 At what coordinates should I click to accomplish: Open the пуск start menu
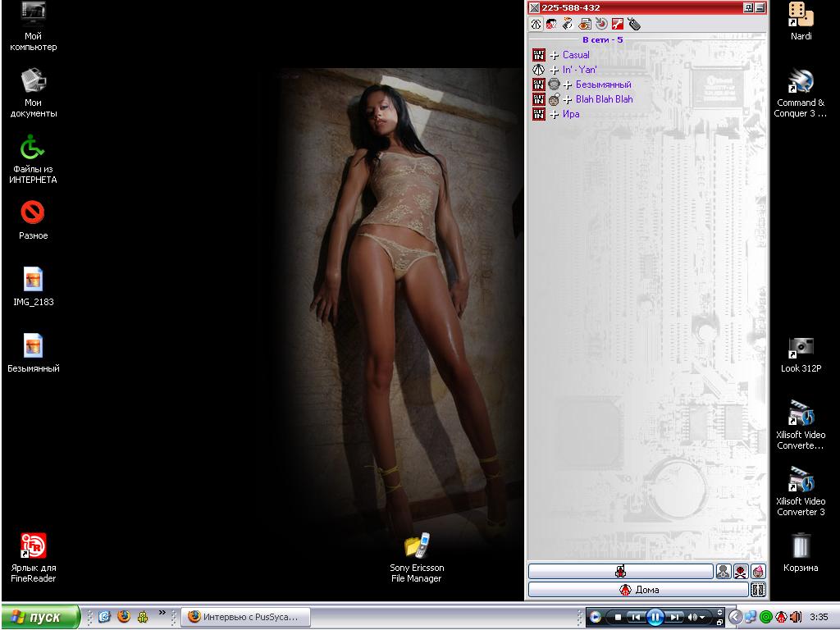[40, 617]
